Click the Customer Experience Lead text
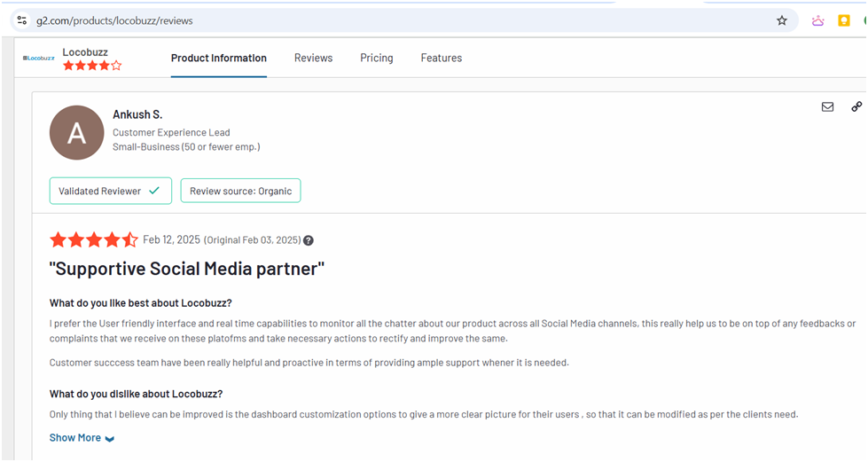Image resolution: width=868 pixels, height=462 pixels. tap(171, 132)
